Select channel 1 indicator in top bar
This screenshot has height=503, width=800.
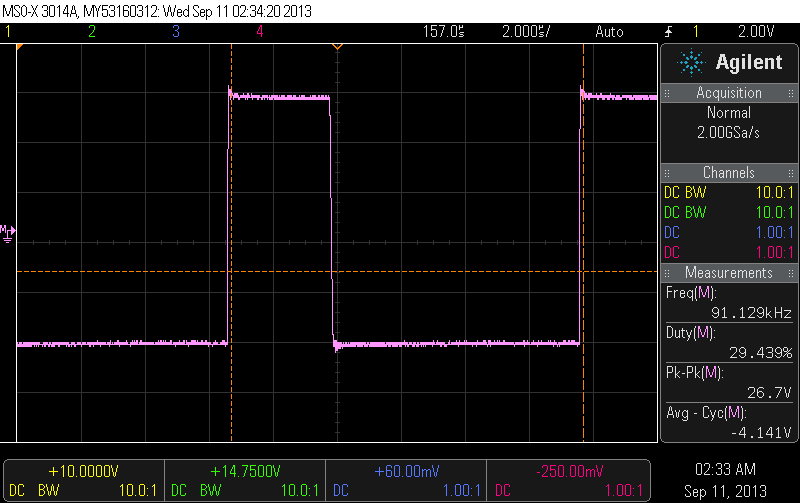[x=8, y=32]
